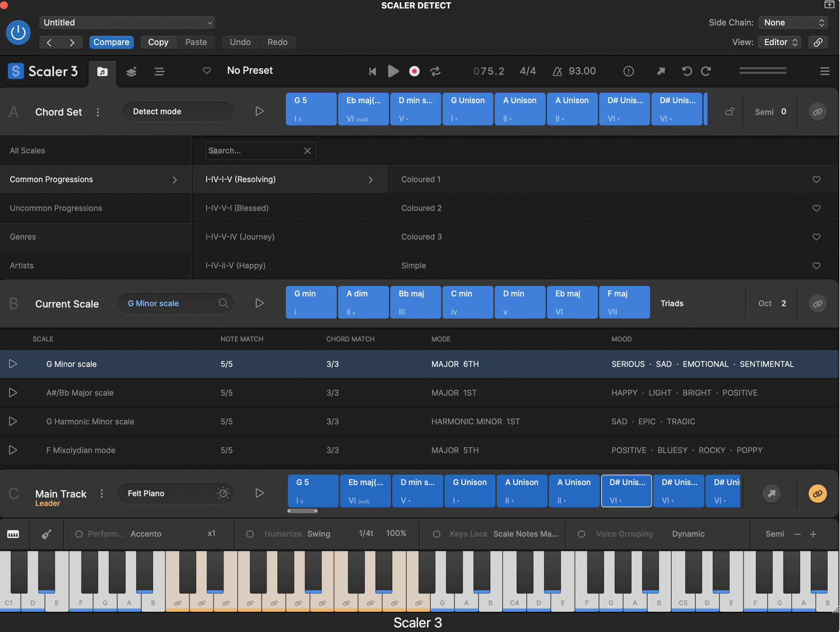Click the Compare button

click(112, 42)
